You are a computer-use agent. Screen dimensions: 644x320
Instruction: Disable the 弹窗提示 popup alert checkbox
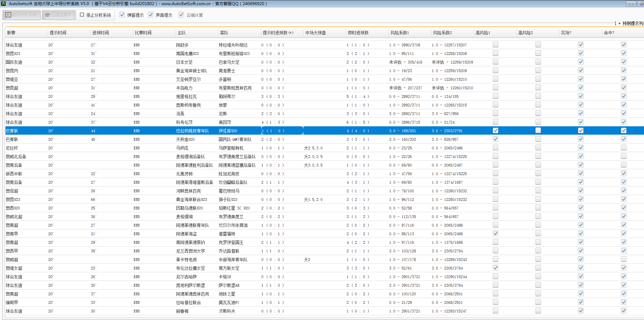(x=122, y=15)
